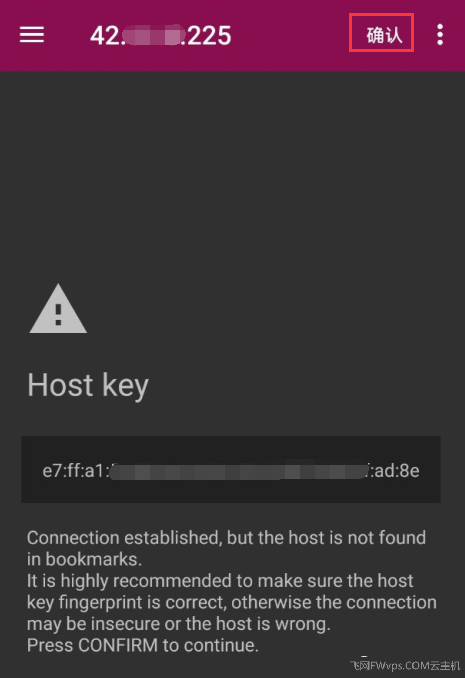Click the 'Connection established' message line
465x678 pixels.
226,537
